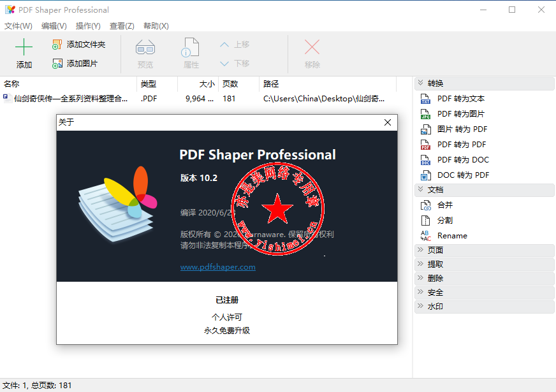This screenshot has width=556, height=392.
Task: Click the 181 page count cell
Action: pos(229,99)
